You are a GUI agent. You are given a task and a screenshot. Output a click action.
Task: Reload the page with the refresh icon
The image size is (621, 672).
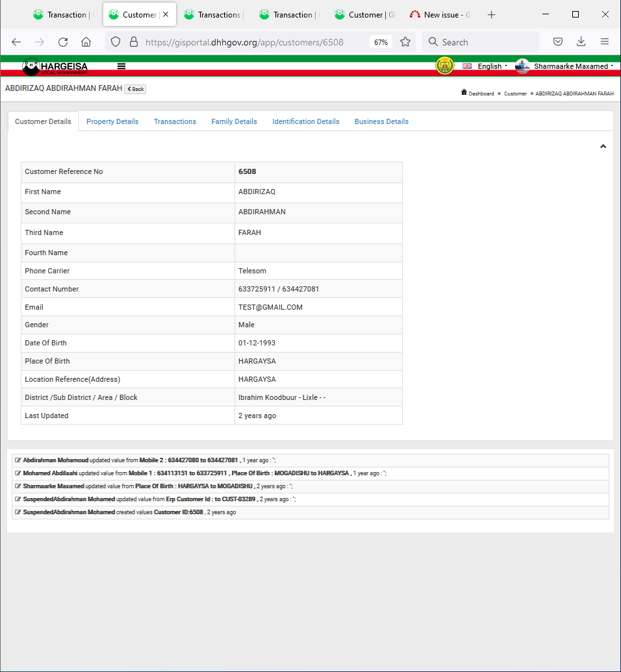tap(63, 42)
